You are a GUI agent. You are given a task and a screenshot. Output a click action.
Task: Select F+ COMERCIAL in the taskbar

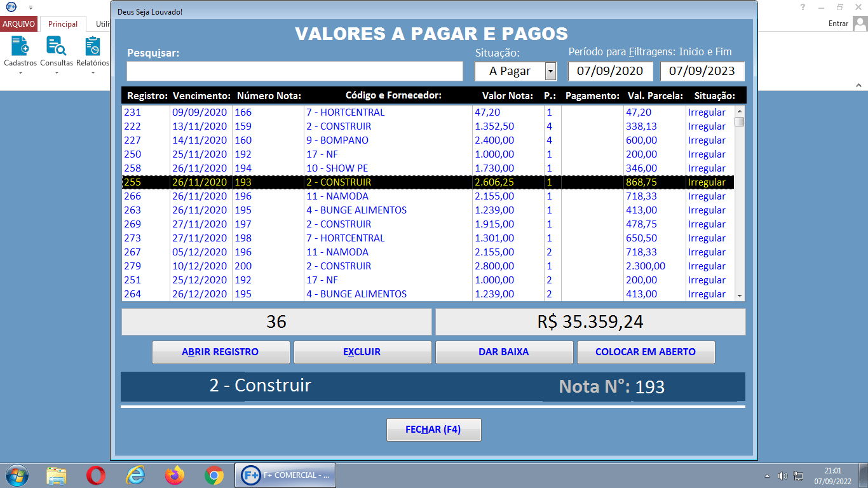coord(285,475)
